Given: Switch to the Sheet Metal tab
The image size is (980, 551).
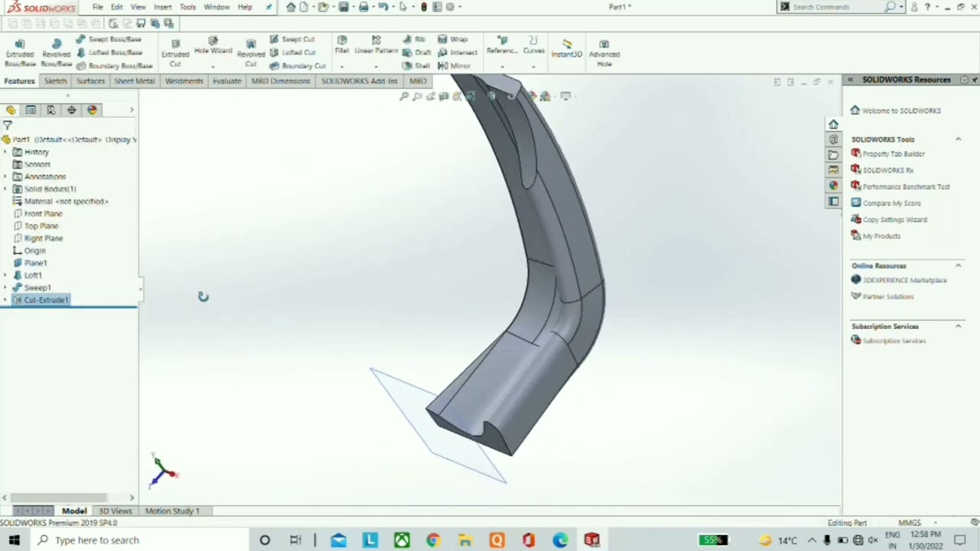Looking at the screenshot, I should coord(135,81).
